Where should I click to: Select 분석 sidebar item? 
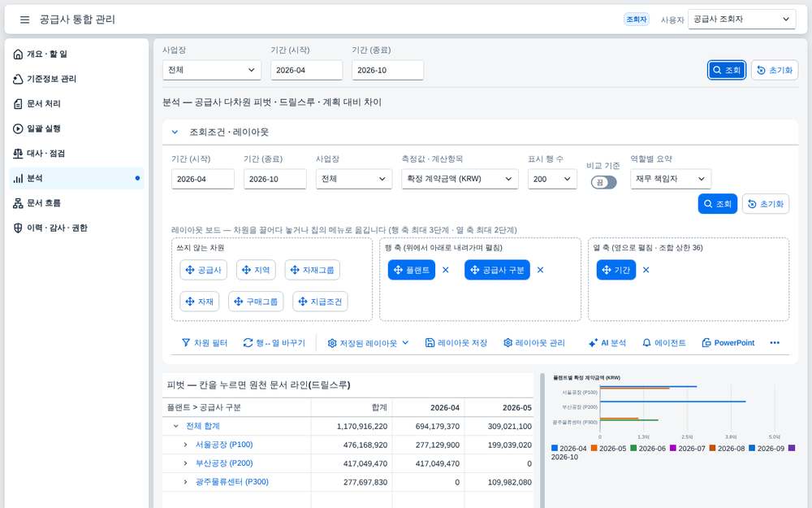tap(76, 178)
